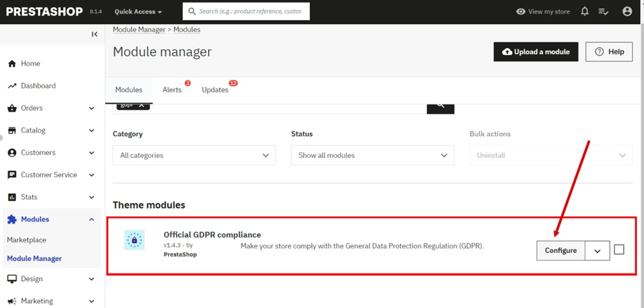Click the Help question mark icon
Image resolution: width=644 pixels, height=308 pixels.
(600, 52)
